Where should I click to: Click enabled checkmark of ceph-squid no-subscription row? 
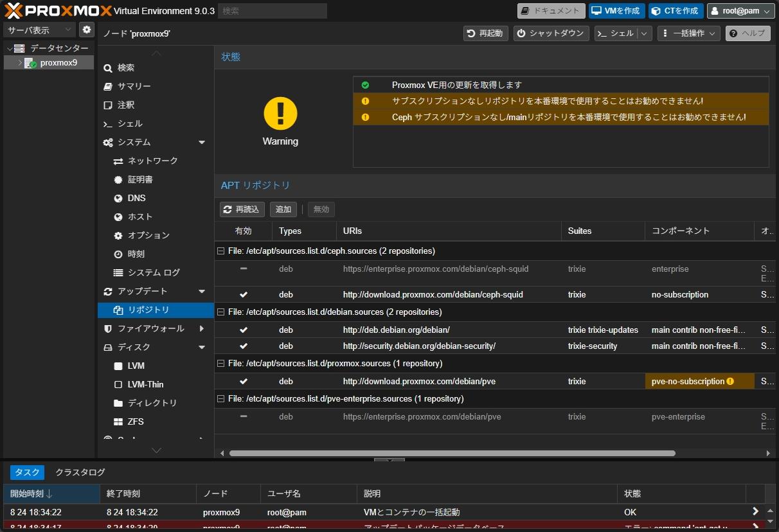(244, 295)
